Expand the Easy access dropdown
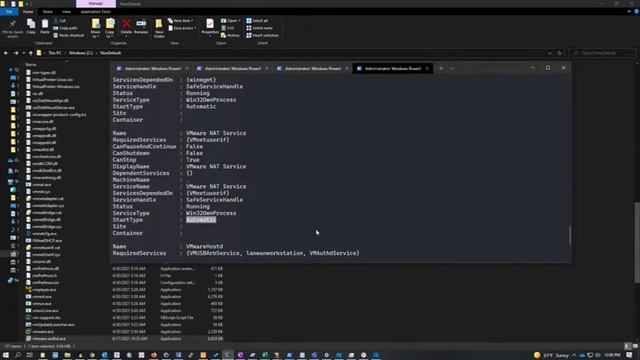 pos(182,28)
